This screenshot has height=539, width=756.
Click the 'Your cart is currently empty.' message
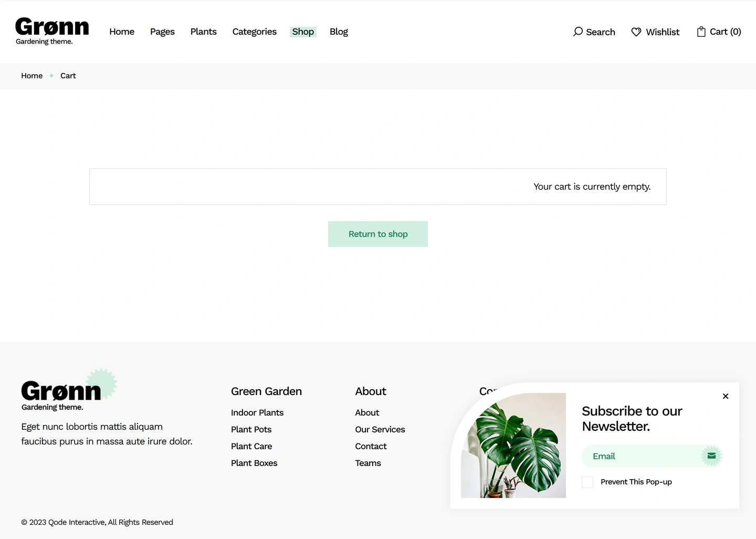point(592,186)
